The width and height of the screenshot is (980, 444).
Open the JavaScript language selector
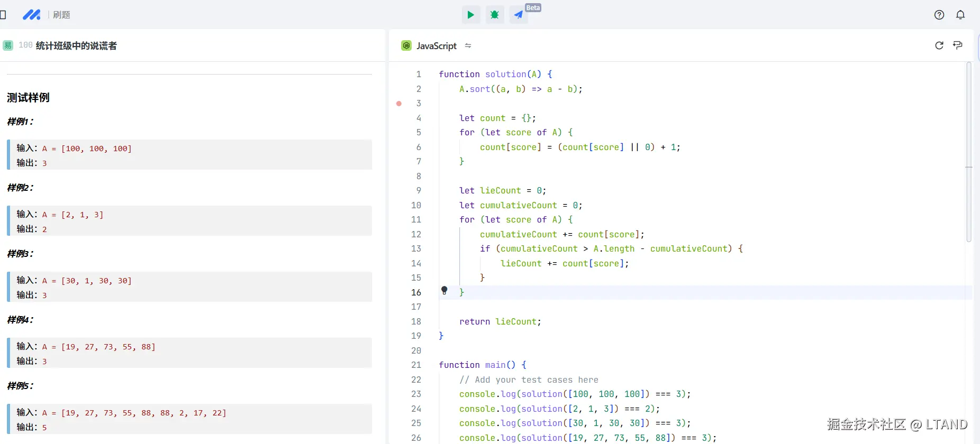click(435, 46)
